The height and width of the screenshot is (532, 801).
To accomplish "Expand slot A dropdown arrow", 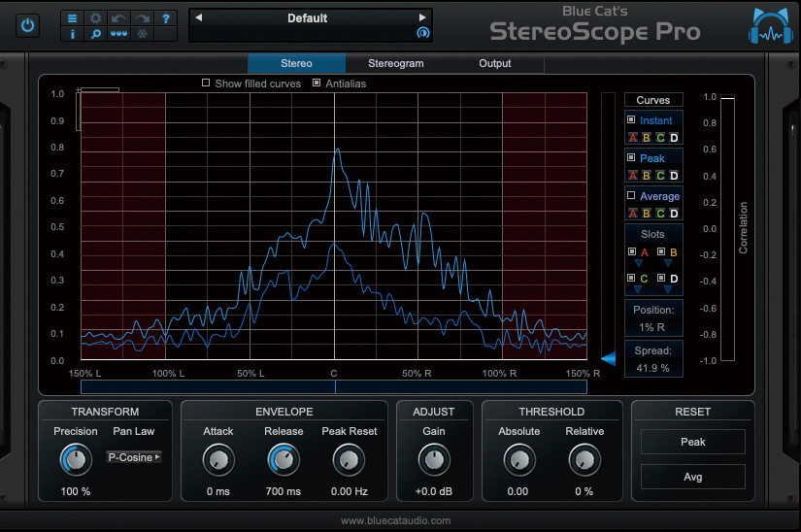I will (639, 263).
